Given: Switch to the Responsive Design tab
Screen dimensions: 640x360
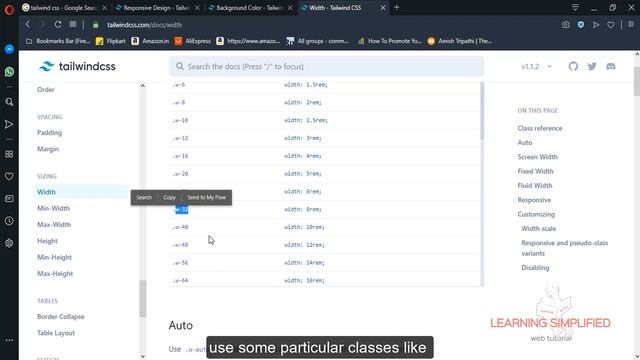Looking at the screenshot, I should click(x=158, y=8).
